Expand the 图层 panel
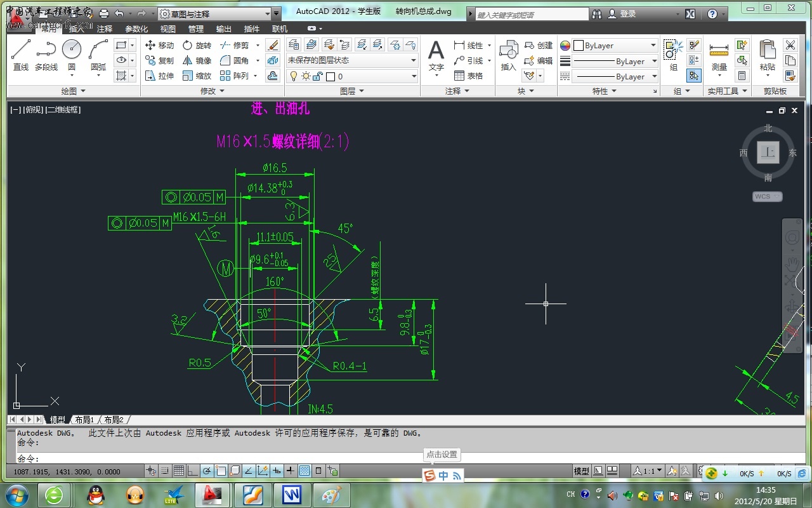This screenshot has height=508, width=812. tap(352, 91)
